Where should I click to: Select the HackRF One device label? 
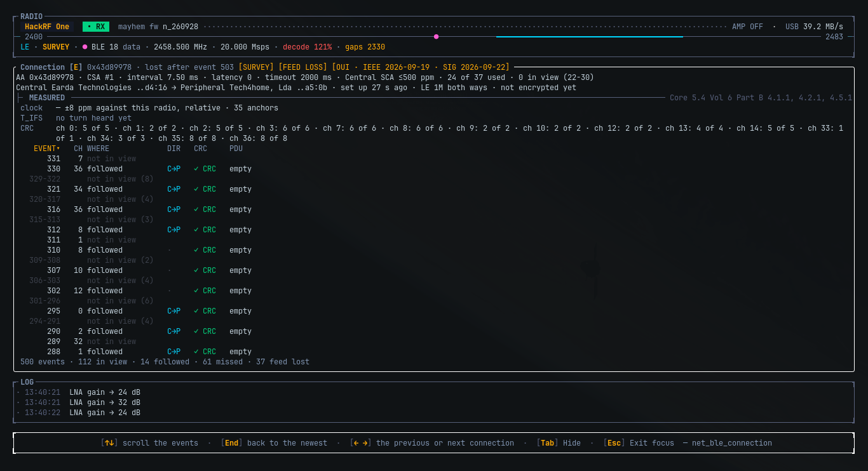[47, 27]
